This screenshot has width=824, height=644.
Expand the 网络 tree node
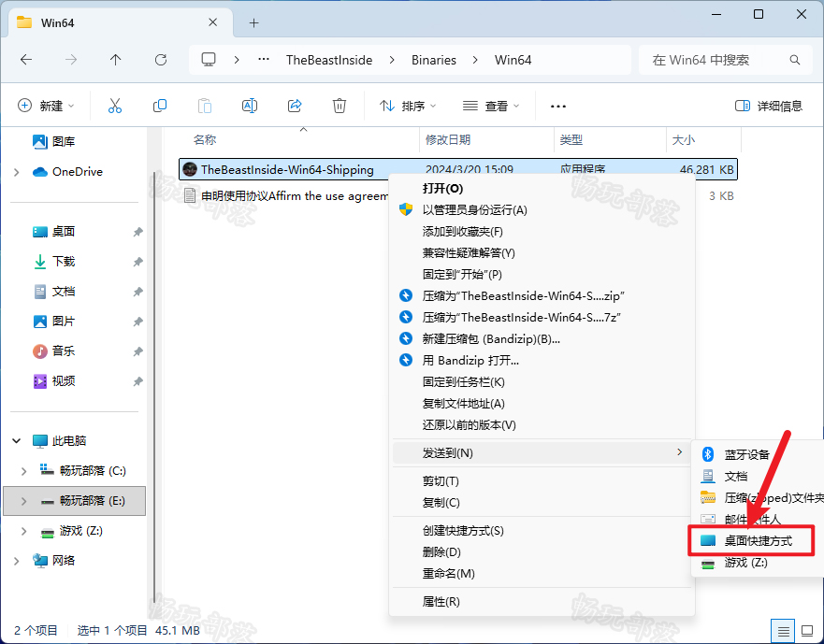click(16, 561)
